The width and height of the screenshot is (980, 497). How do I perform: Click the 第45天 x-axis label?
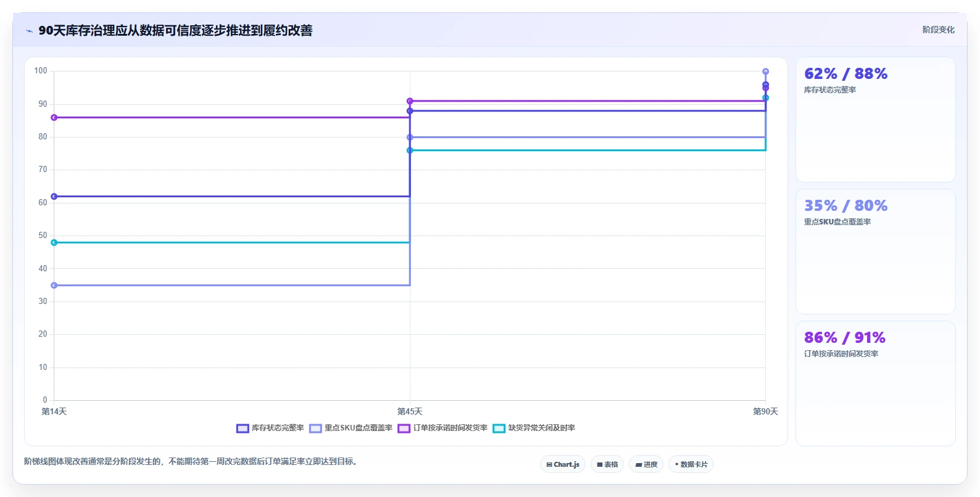coord(410,411)
